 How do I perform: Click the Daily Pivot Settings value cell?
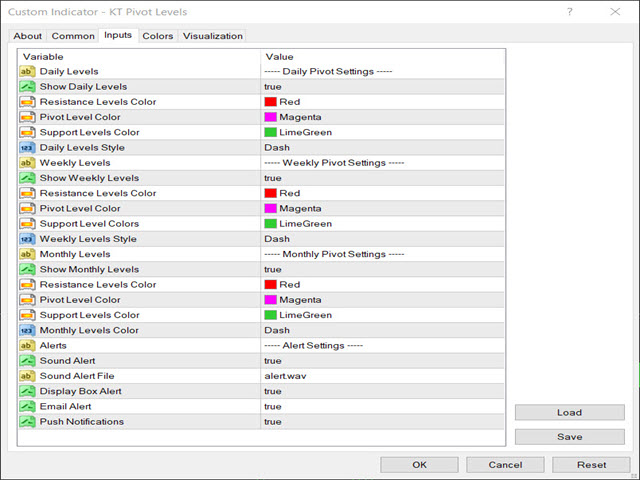382,71
